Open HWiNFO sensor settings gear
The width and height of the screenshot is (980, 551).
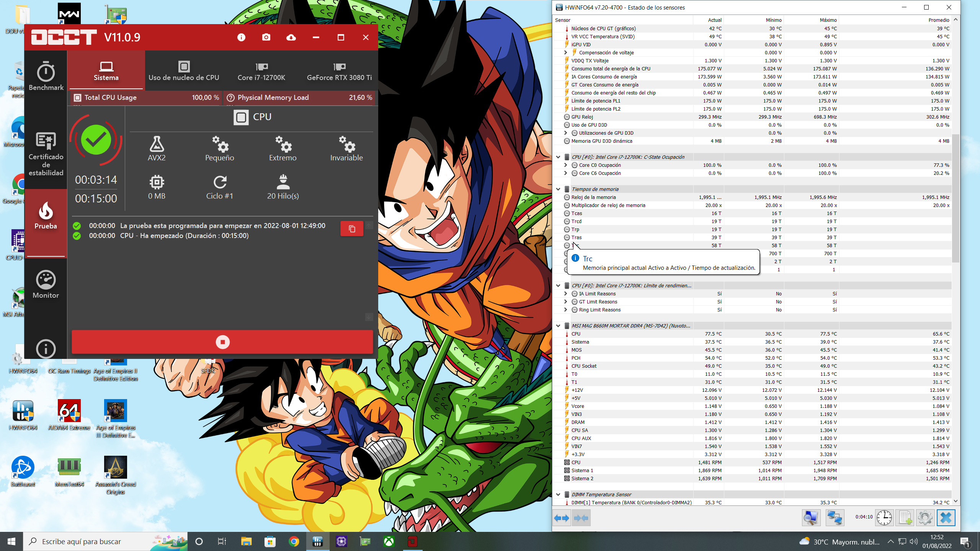[x=925, y=518]
